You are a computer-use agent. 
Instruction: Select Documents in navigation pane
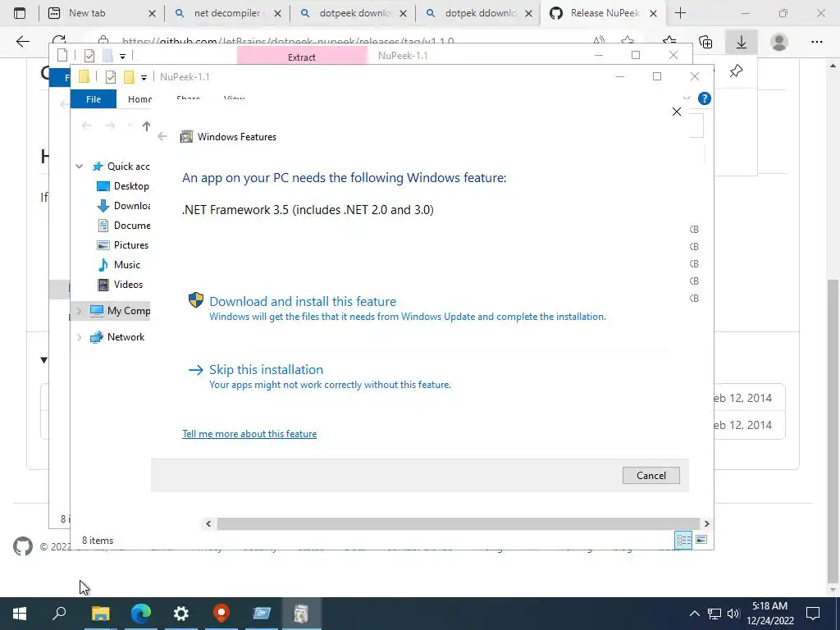[x=123, y=226]
